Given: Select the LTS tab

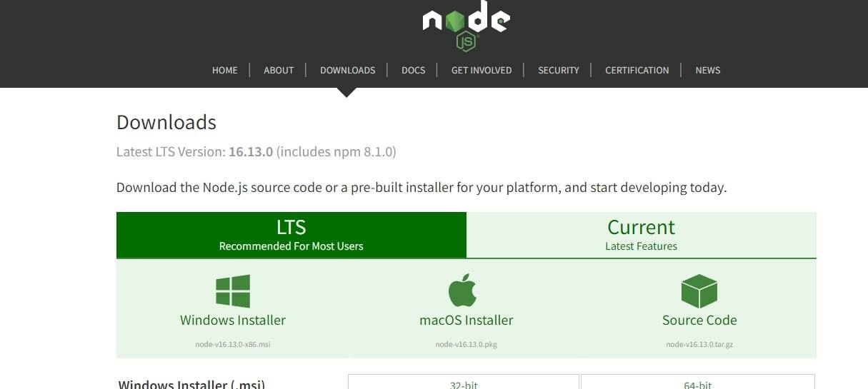Looking at the screenshot, I should point(291,235).
